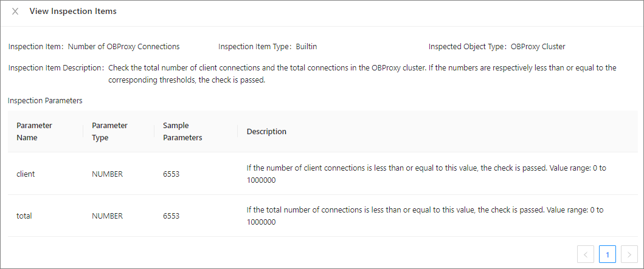Click the Builtin inspection item type
Screen dimensions: 644x269
coord(306,46)
